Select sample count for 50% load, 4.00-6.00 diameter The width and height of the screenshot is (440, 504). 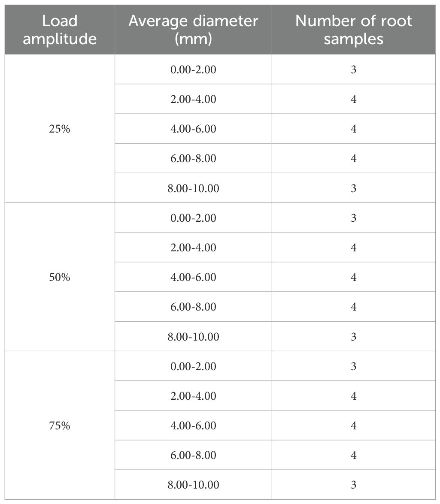click(353, 277)
